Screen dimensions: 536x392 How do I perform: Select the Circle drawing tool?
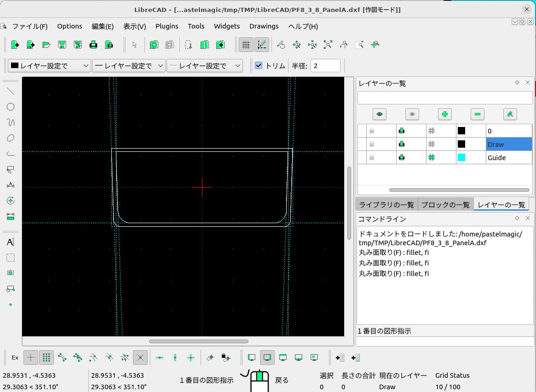coord(11,107)
